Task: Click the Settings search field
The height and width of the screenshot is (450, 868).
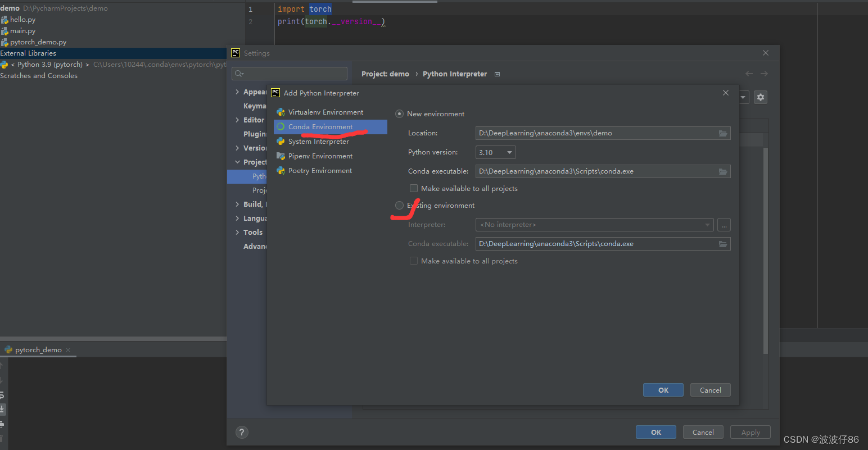Action: click(290, 74)
